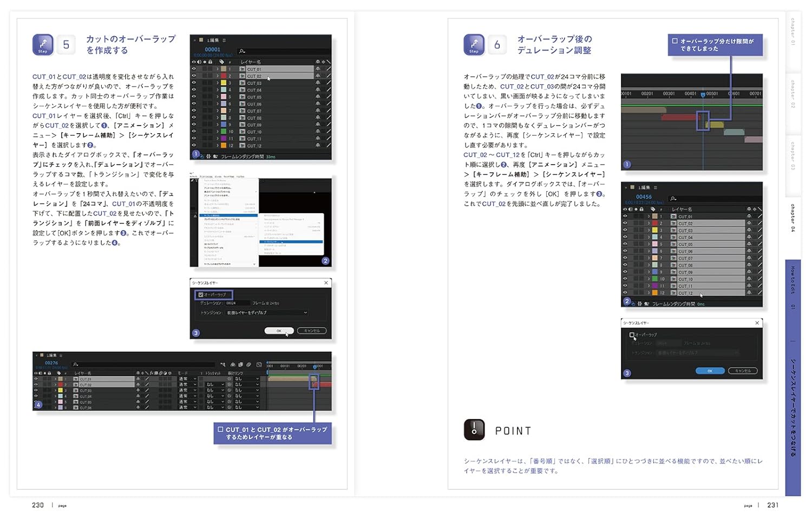Click the solo column header dot in 00001 panel

click(x=205, y=62)
